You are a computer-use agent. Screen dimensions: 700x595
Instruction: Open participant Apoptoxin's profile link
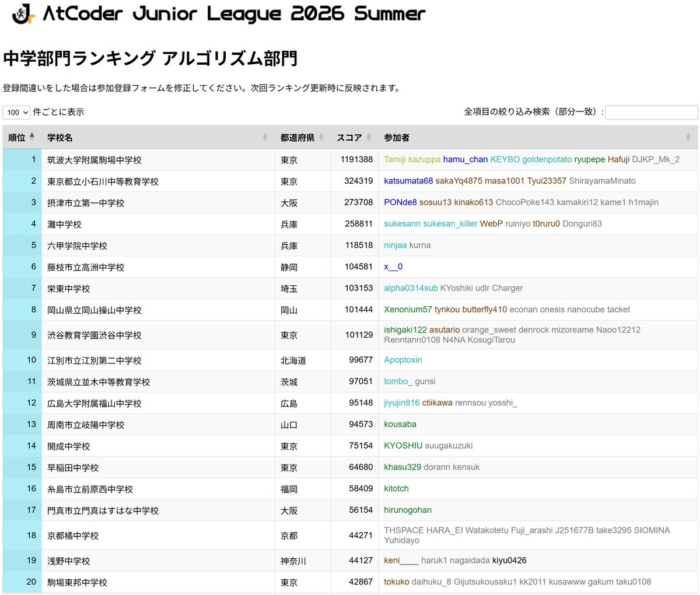(x=403, y=360)
